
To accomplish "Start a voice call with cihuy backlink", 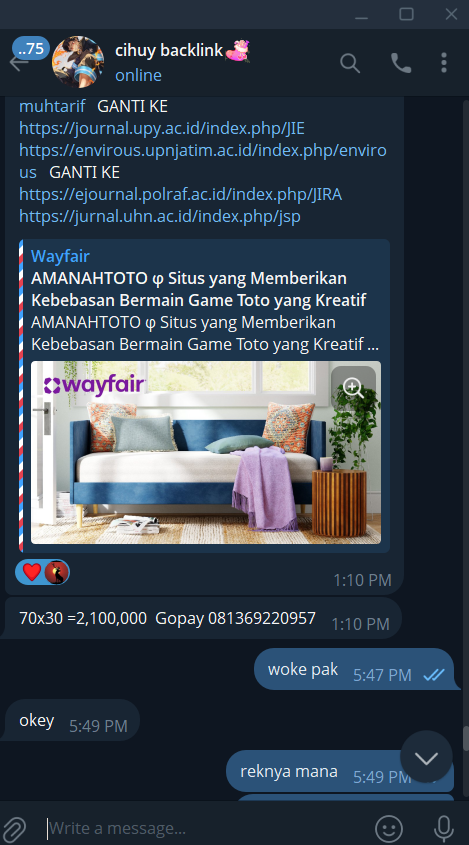I will coord(401,63).
